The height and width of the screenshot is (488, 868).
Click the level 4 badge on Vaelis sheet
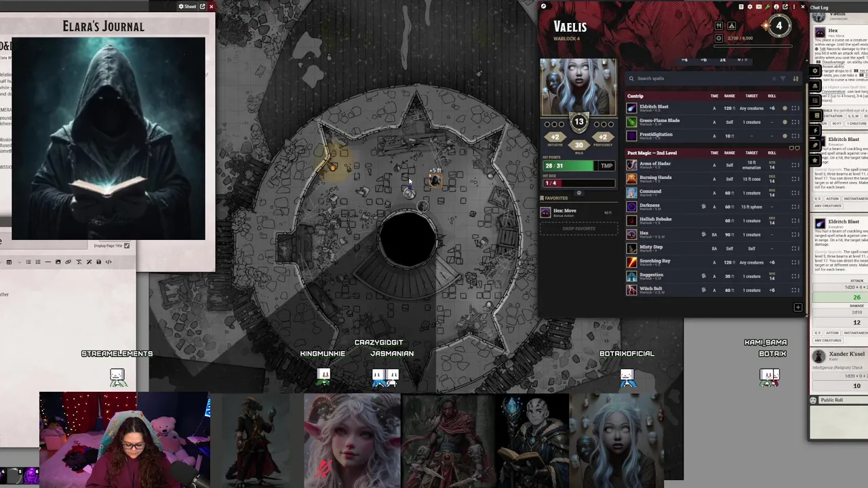click(x=778, y=26)
